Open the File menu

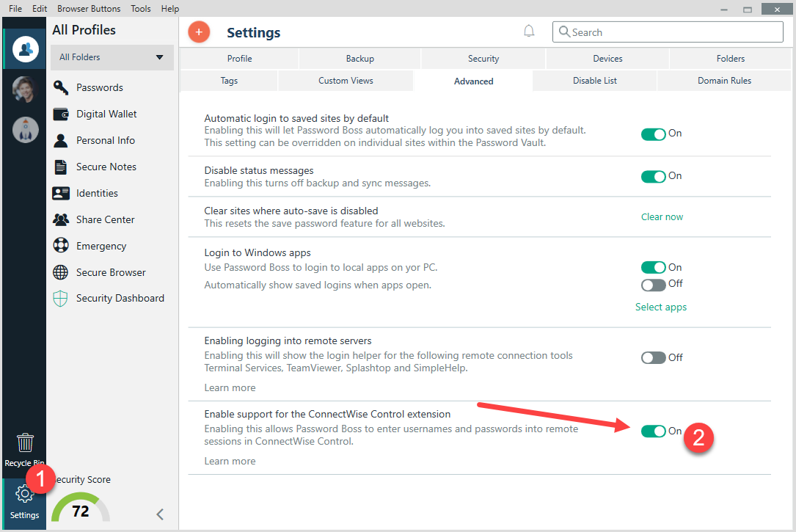[x=15, y=9]
